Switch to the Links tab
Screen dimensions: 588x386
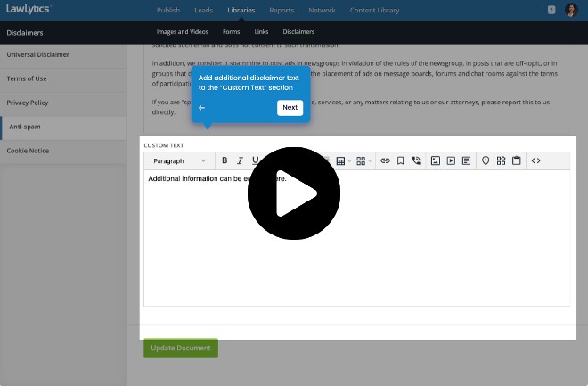point(261,32)
